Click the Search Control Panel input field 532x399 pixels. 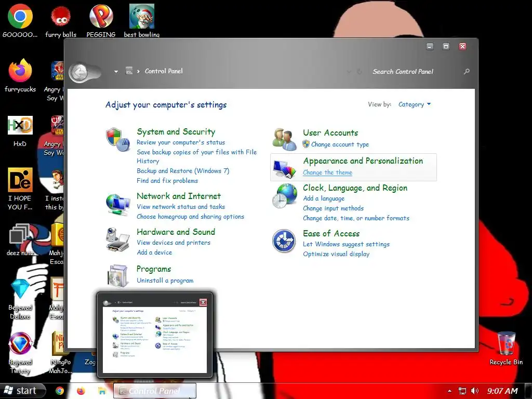[416, 71]
